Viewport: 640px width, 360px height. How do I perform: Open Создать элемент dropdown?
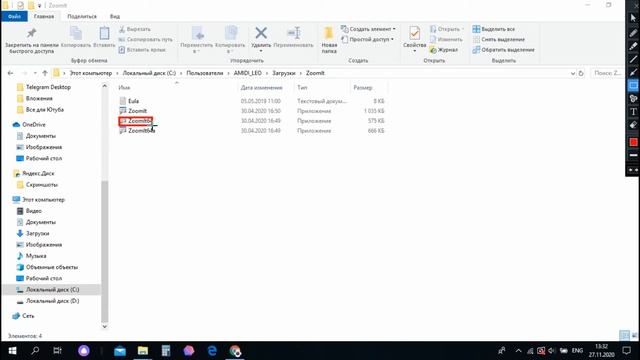pyautogui.click(x=368, y=29)
